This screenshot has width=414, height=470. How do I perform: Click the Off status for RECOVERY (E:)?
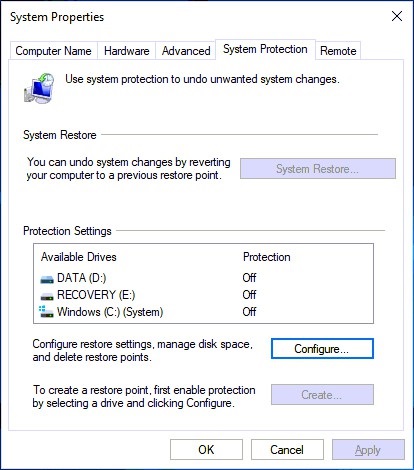[x=249, y=295]
